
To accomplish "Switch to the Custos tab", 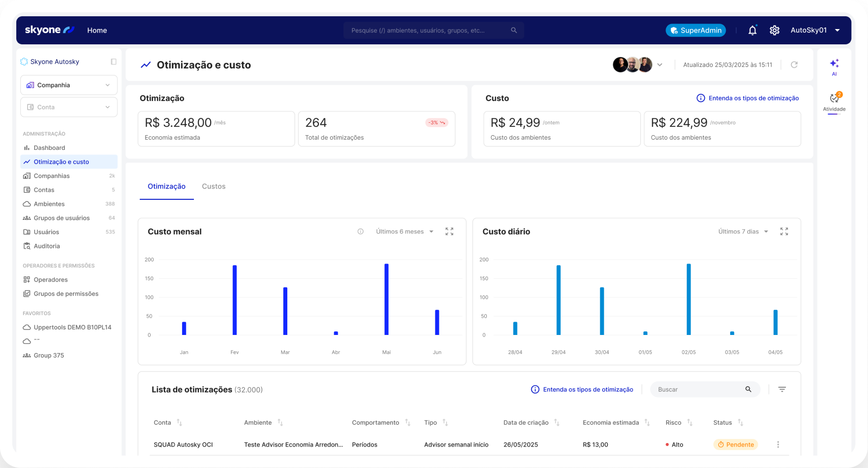I will click(x=213, y=187).
